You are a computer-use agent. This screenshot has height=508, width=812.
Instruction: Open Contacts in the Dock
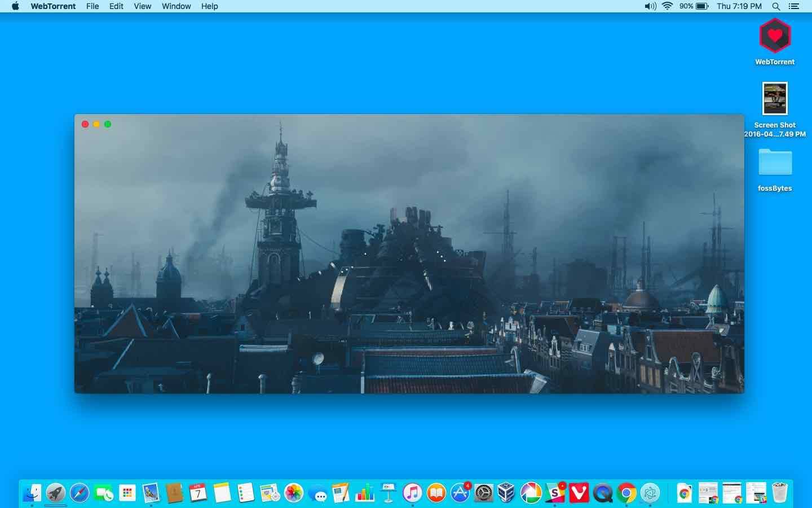[x=175, y=493]
